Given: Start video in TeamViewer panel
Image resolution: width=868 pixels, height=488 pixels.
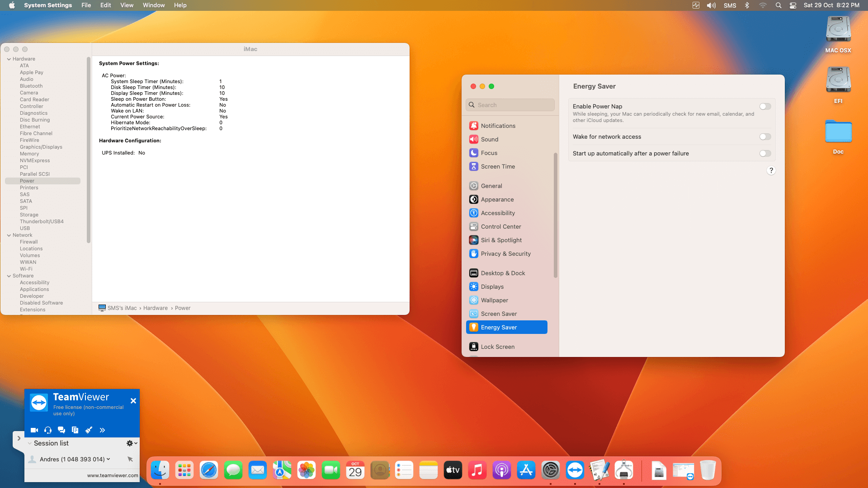Looking at the screenshot, I should 34,430.
